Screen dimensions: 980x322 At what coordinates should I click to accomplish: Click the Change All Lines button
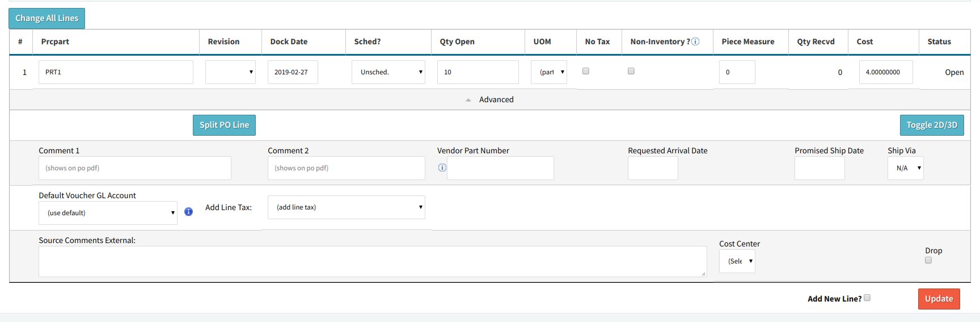coord(47,18)
